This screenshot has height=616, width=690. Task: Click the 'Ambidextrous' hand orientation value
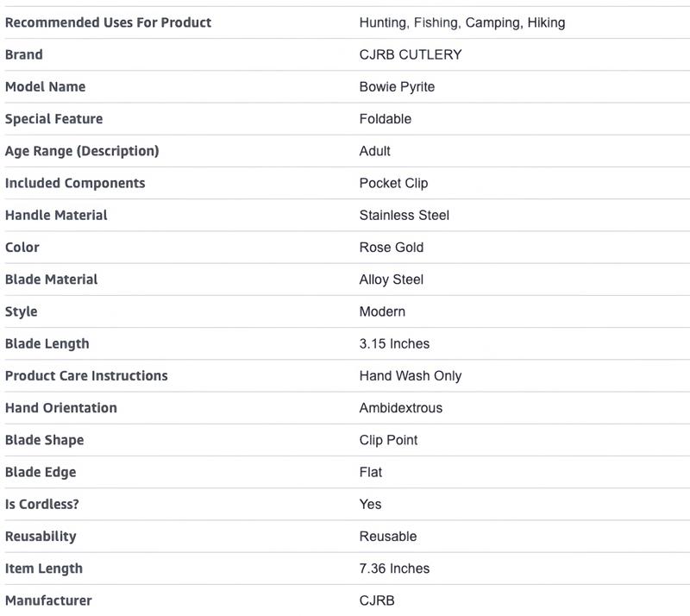click(401, 407)
